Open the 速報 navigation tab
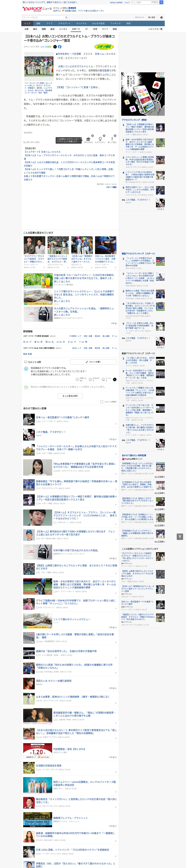This screenshot has height=868, width=186. [x=38, y=24]
